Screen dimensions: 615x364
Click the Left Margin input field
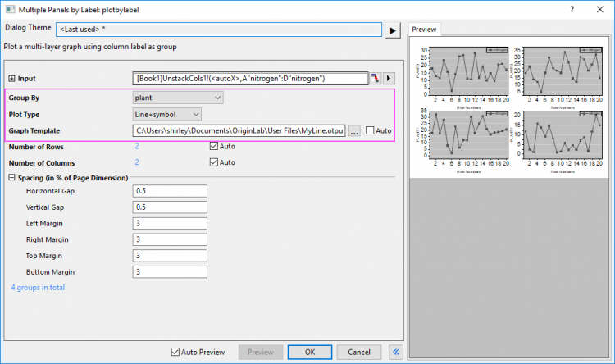tap(170, 223)
